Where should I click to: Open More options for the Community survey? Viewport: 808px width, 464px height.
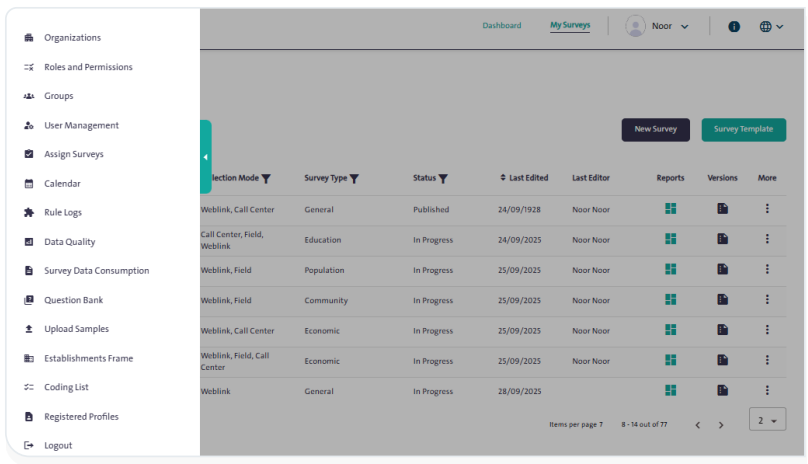767,299
